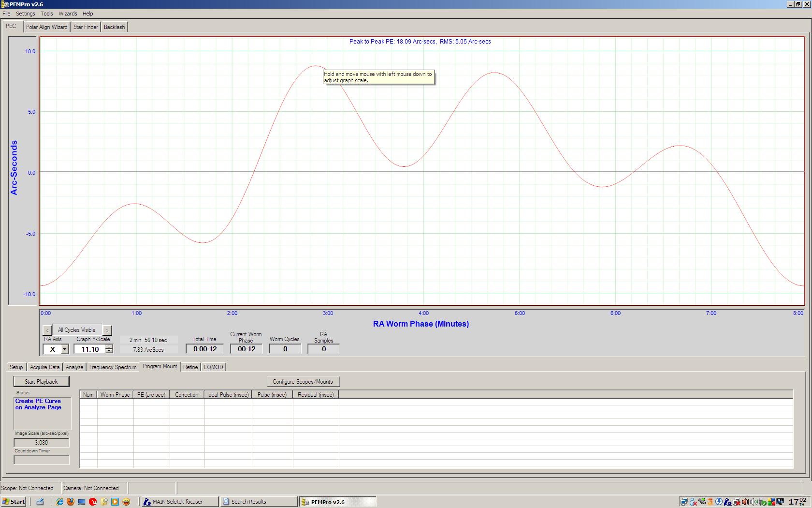Screen dimensions: 812x508
Task: Show previous worm cycle with left arrow
Action: click(47, 330)
